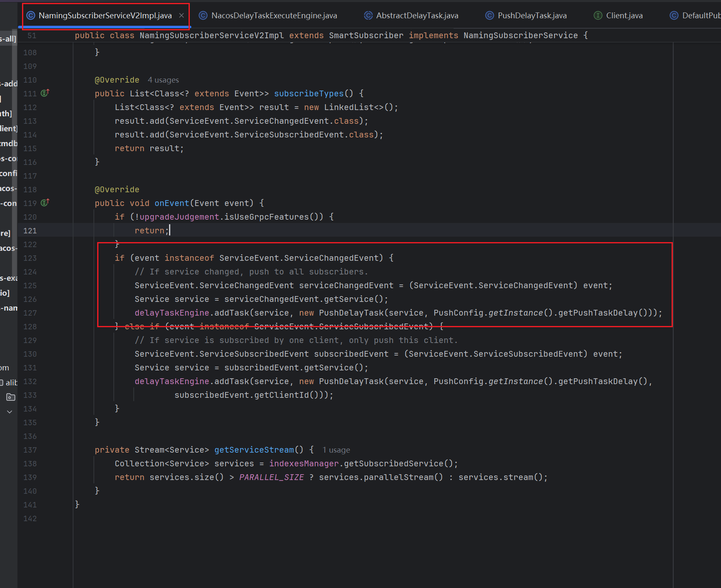Viewport: 721px width, 588px height.
Task: Click class icon on AbstractDelayTask.java tab
Action: point(368,15)
